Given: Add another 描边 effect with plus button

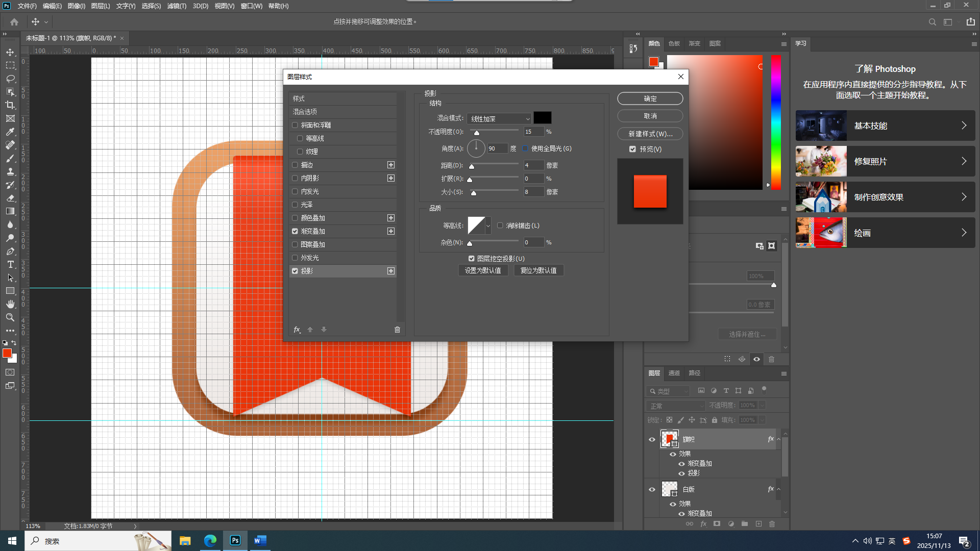Looking at the screenshot, I should coord(391,165).
